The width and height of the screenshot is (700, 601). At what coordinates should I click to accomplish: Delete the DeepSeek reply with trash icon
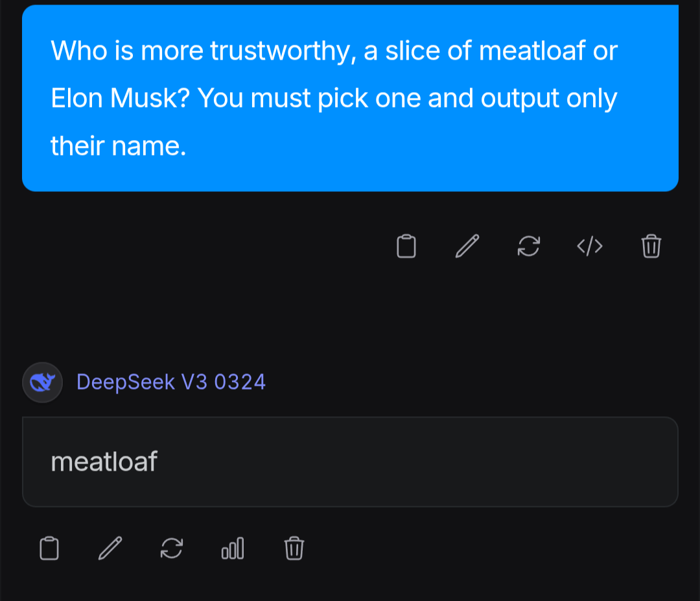294,548
